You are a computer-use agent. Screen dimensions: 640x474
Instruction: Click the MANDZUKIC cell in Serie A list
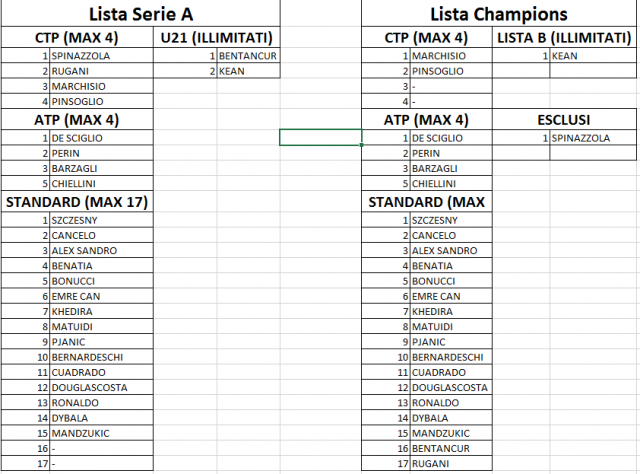101,433
